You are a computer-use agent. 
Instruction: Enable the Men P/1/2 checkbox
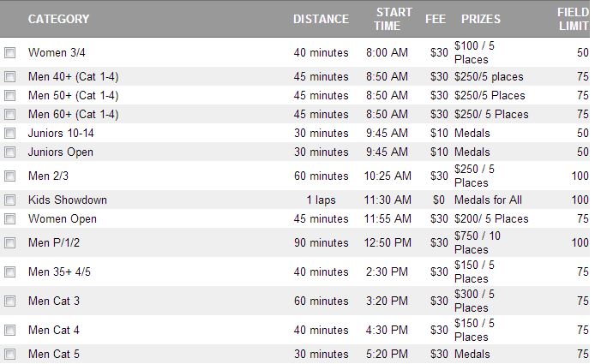click(10, 243)
